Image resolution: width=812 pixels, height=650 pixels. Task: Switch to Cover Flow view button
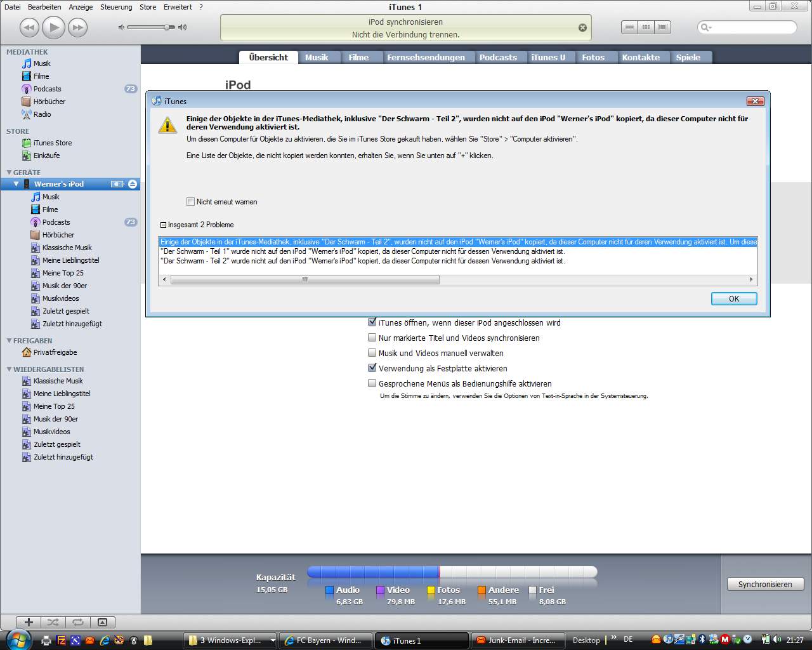663,27
